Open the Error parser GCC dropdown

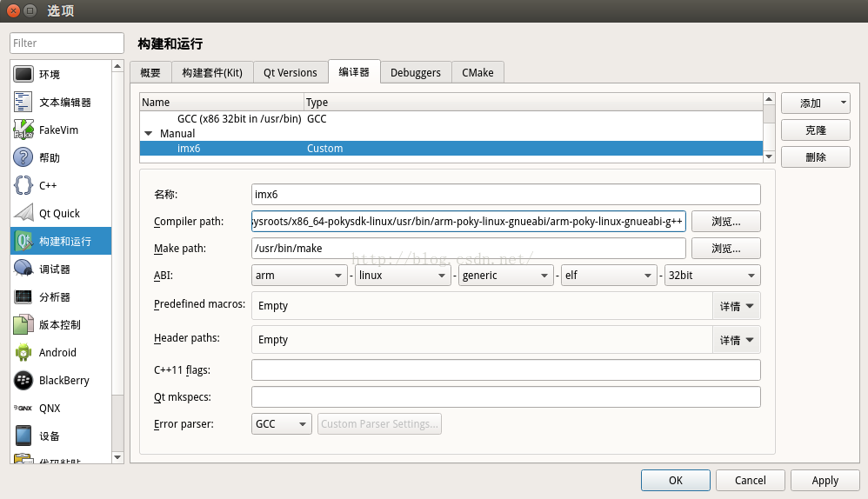(x=281, y=423)
